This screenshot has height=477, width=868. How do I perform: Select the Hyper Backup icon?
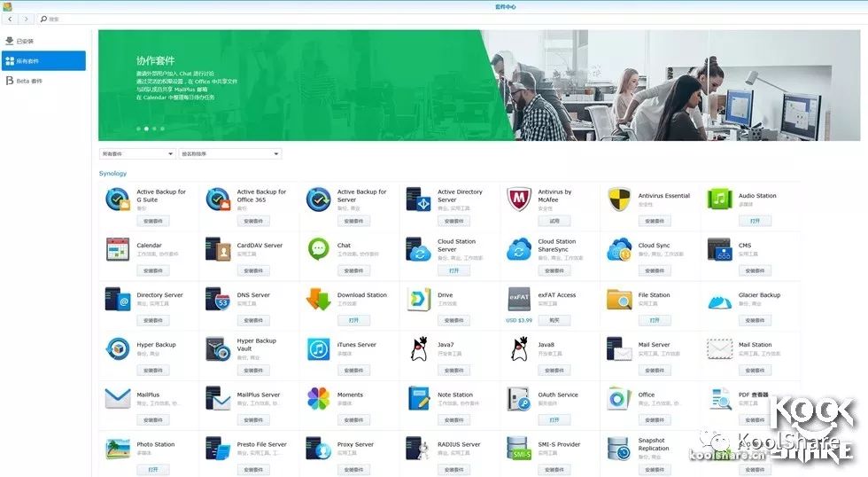pos(117,349)
